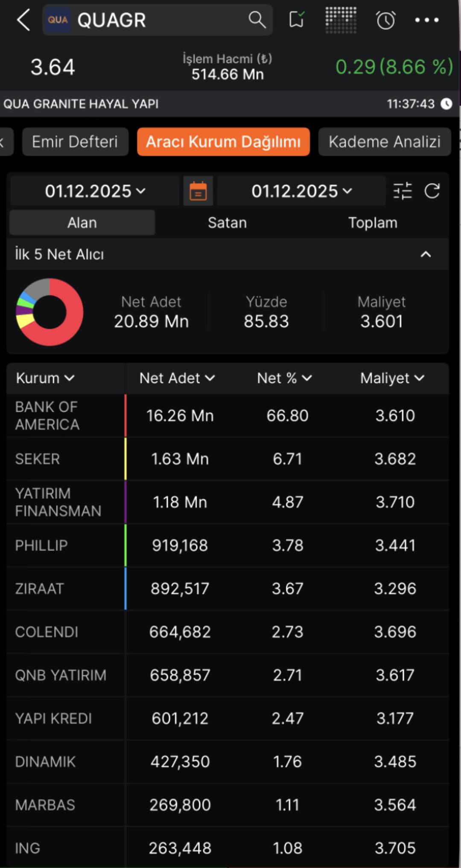The width and height of the screenshot is (461, 868).
Task: Switch to the Toplam segment
Action: pos(373,223)
